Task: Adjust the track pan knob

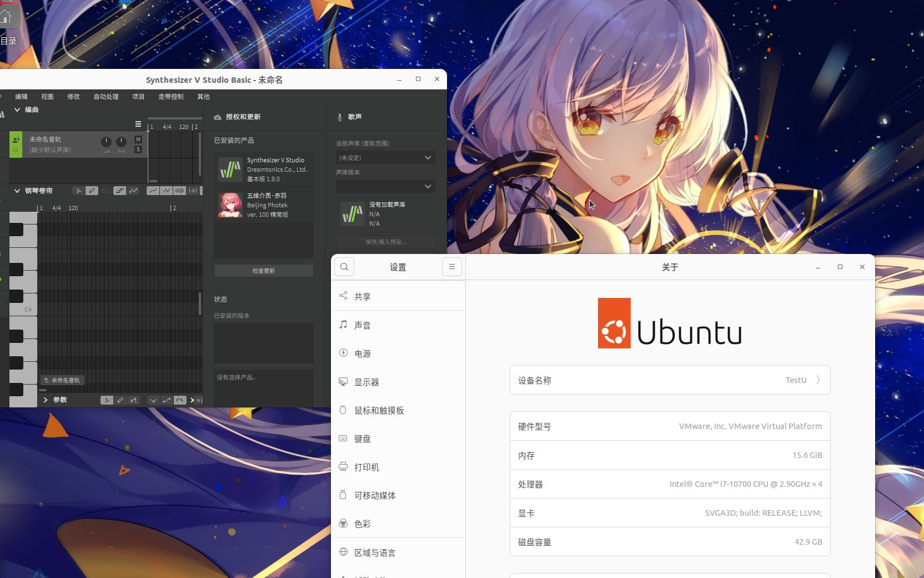Action: (x=121, y=142)
